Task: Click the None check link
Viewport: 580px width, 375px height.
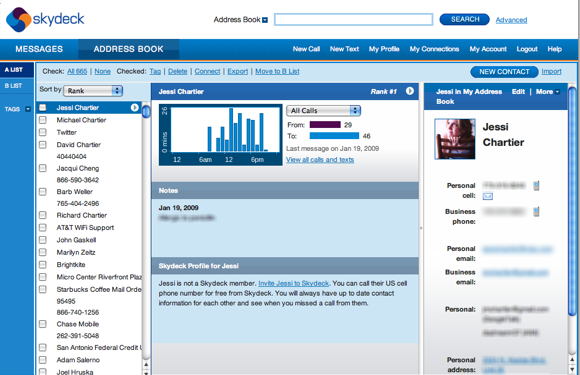Action: pos(102,71)
